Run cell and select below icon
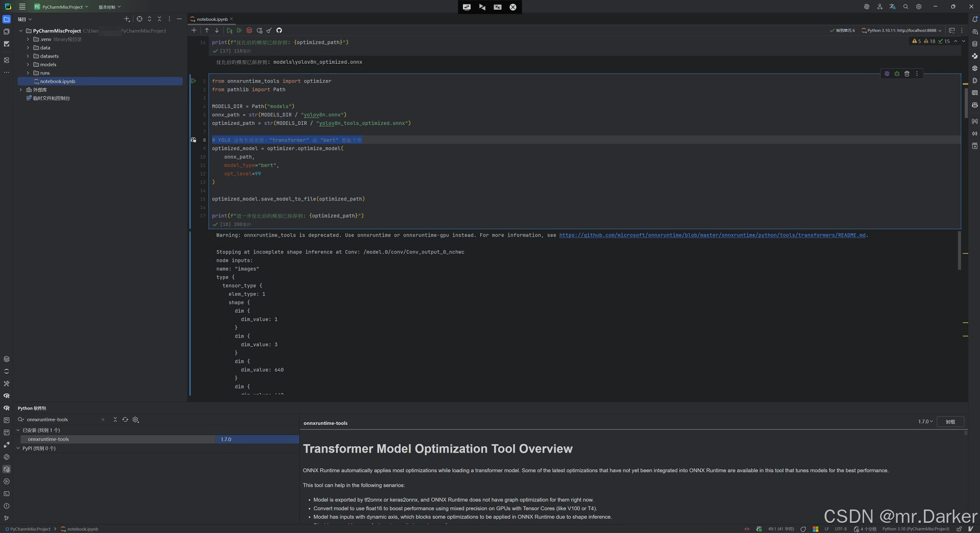 pos(230,30)
